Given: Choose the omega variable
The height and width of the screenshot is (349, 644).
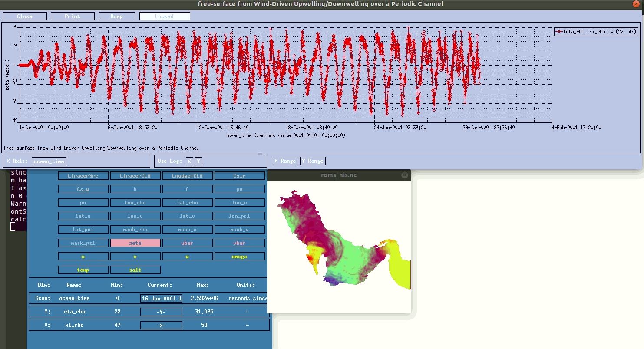Looking at the screenshot, I should pyautogui.click(x=239, y=257).
